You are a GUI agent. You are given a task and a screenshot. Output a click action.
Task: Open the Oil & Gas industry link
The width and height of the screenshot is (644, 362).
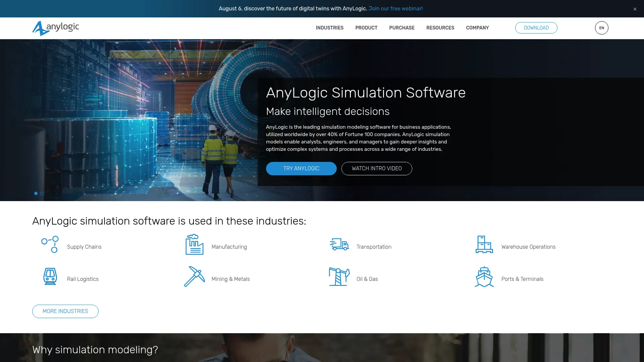click(367, 279)
